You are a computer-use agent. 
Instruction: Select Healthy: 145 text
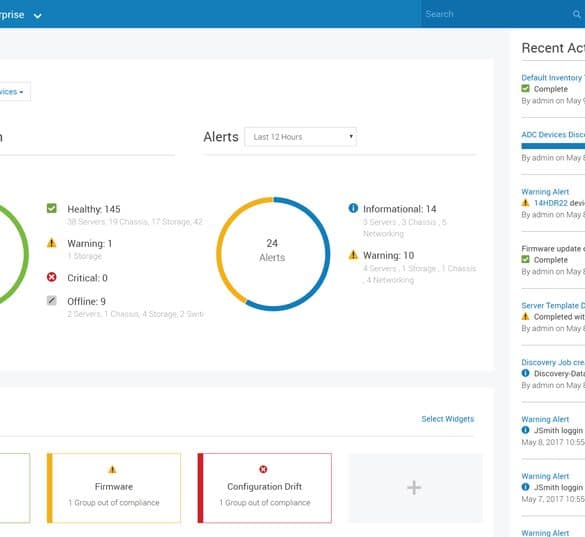click(x=94, y=209)
